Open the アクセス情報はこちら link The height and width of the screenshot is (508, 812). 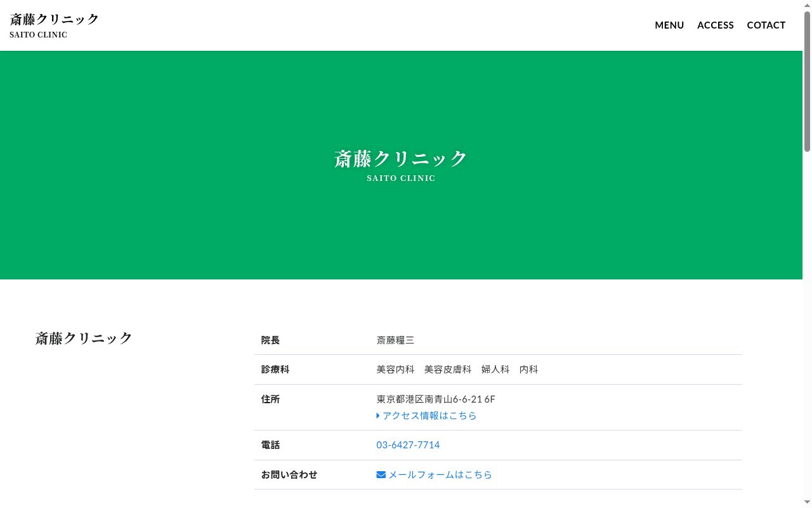426,416
